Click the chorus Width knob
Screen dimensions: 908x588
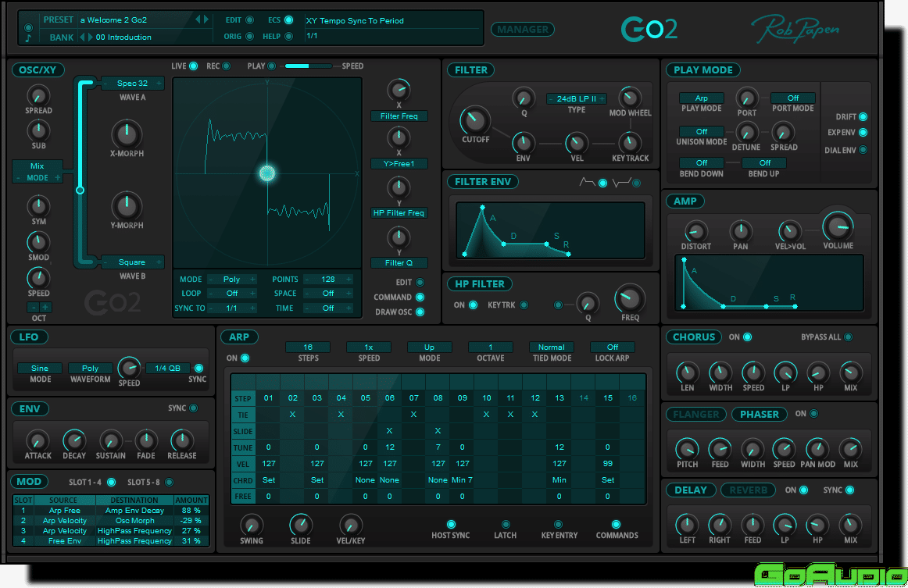coord(720,372)
